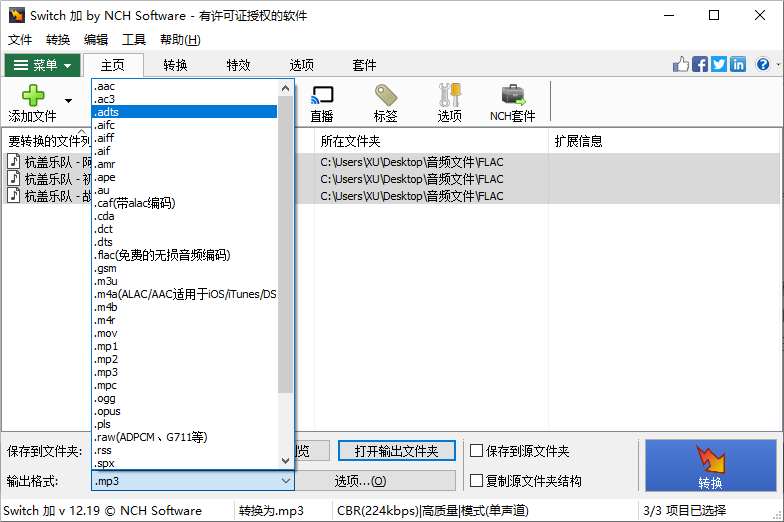784x522 pixels.
Task: Pick .m3u from format list
Action: (184, 281)
